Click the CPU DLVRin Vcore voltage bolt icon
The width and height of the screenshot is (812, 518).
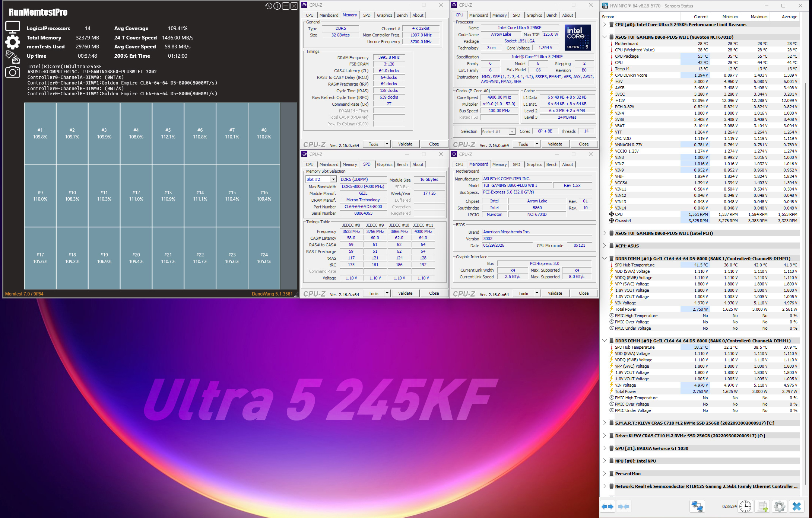(611, 75)
